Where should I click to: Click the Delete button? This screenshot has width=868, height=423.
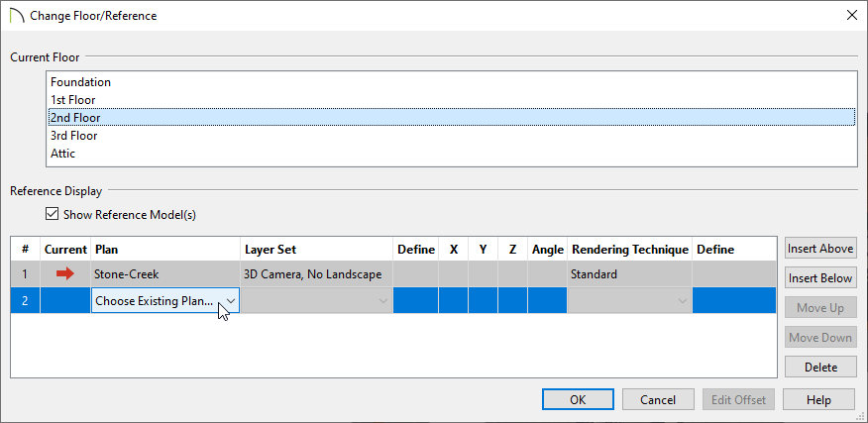tap(820, 368)
